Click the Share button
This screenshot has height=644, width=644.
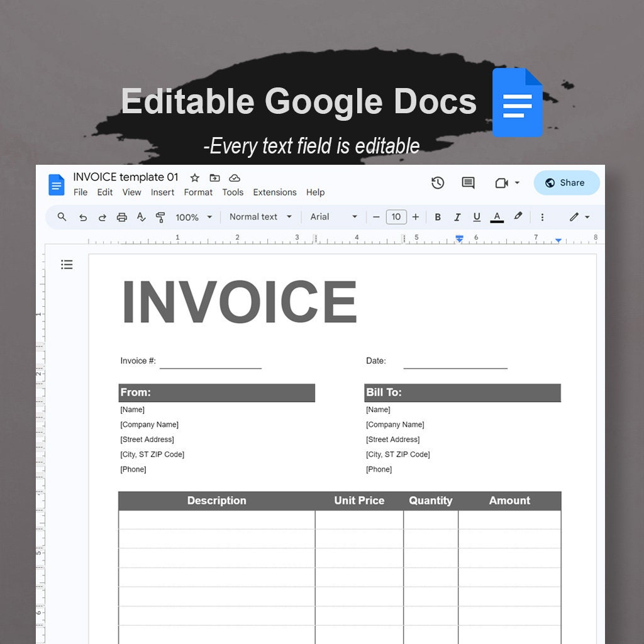(567, 183)
